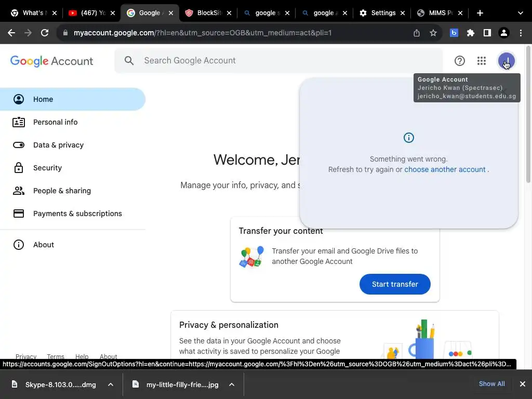The width and height of the screenshot is (532, 399).
Task: Click the browser forward arrow
Action: (x=28, y=33)
